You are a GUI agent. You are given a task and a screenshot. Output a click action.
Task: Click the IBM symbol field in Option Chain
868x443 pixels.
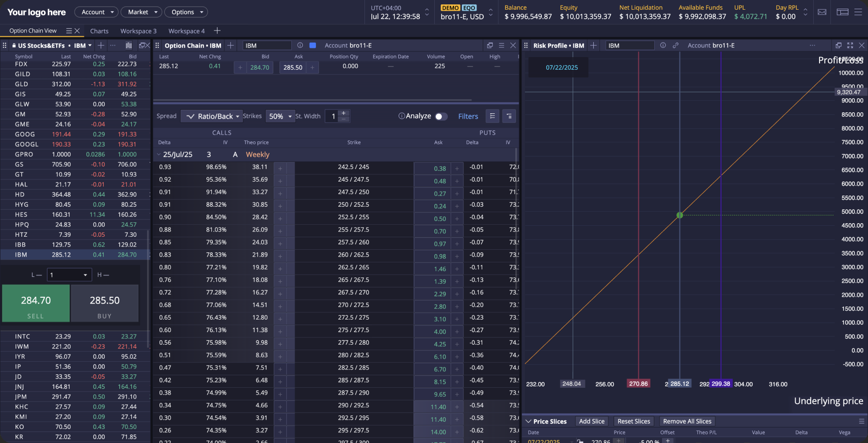[x=267, y=46]
